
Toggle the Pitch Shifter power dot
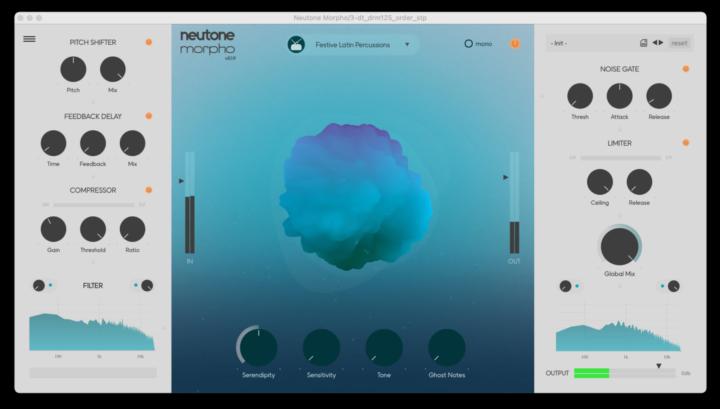(x=149, y=42)
